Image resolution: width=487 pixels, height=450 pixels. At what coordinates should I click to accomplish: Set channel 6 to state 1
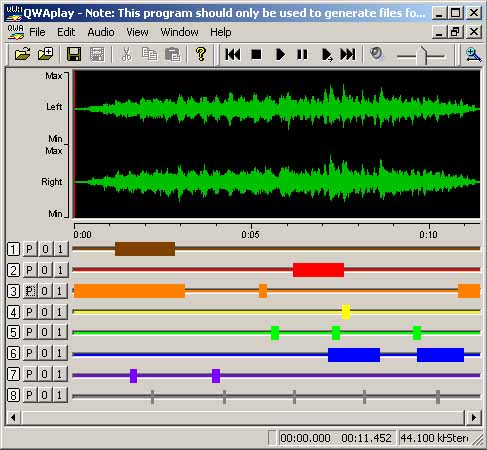coord(60,353)
